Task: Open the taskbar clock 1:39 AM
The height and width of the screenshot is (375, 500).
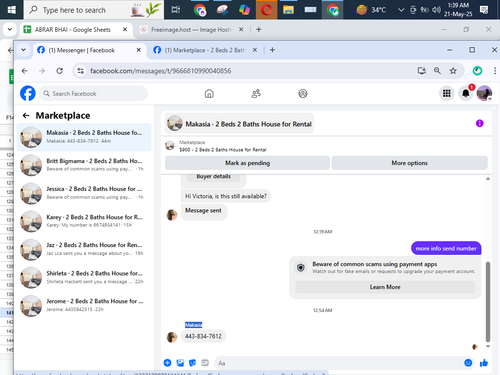Action: 458,10
